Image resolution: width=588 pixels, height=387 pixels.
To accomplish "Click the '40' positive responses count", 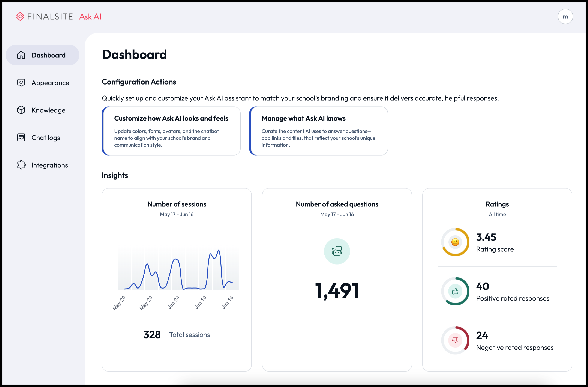I will coord(483,286).
